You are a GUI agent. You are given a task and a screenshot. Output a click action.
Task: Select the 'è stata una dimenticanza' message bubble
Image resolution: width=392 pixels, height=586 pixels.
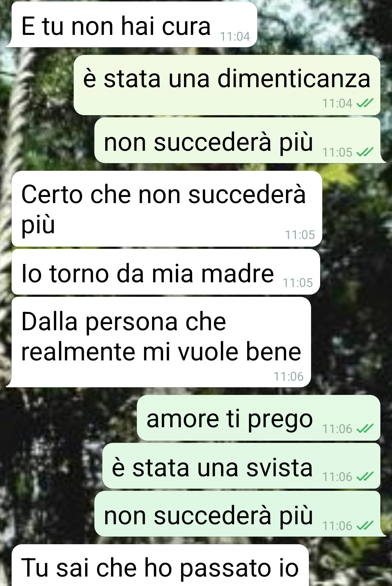[x=227, y=85]
